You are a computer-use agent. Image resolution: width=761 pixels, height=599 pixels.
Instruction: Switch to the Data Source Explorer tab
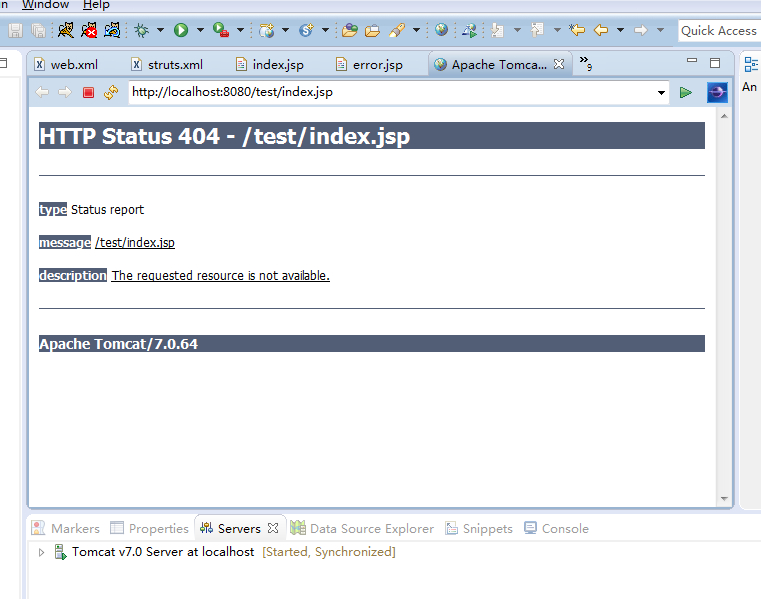click(x=362, y=528)
